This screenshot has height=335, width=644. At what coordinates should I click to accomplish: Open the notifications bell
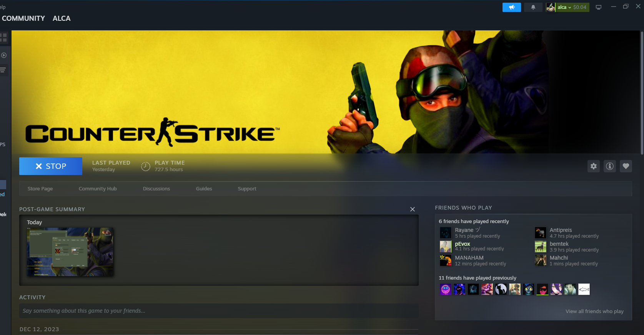pos(533,7)
